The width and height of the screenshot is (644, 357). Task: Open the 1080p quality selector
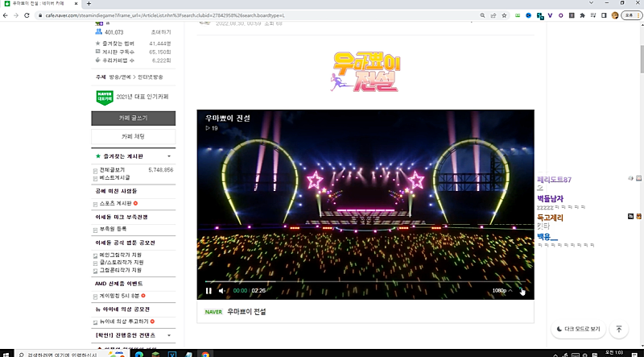pyautogui.click(x=502, y=290)
